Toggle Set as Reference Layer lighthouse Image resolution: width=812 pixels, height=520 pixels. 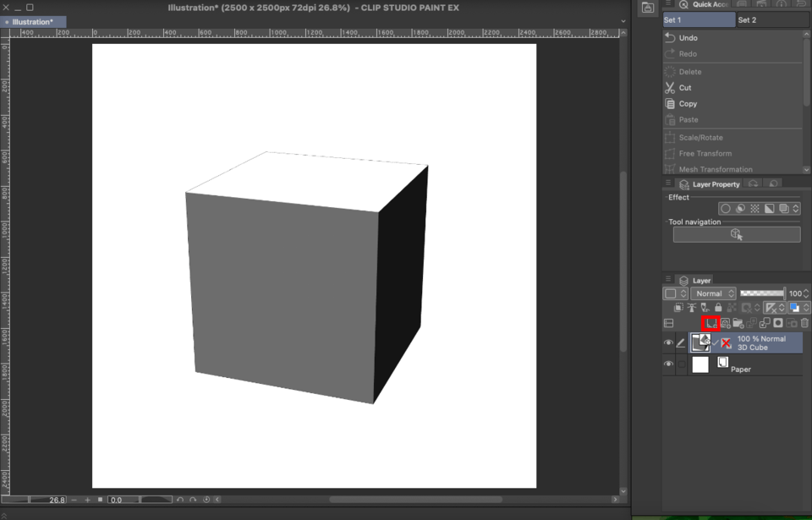pos(691,308)
